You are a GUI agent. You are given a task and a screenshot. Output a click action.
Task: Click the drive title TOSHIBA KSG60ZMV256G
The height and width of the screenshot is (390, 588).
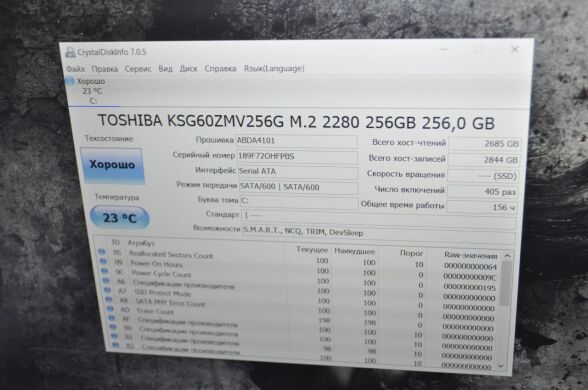click(x=296, y=122)
